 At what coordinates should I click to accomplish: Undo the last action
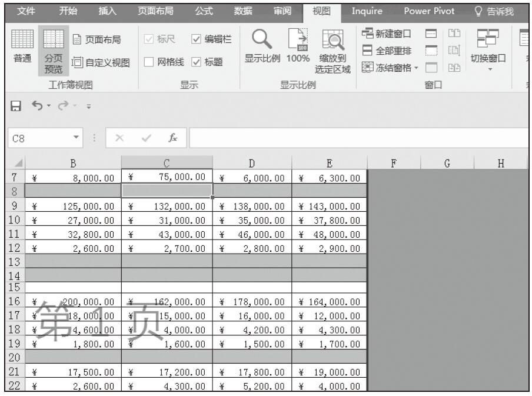[37, 105]
